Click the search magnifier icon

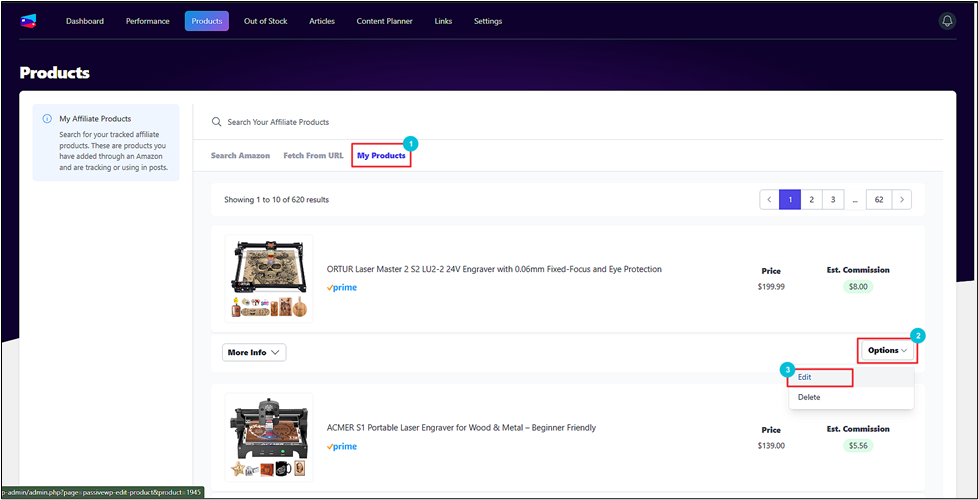[x=216, y=122]
